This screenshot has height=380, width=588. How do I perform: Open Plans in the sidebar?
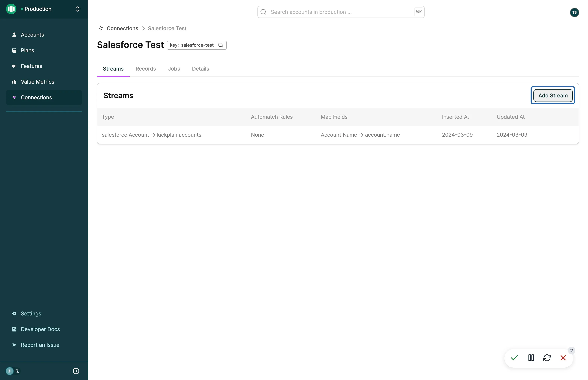[x=44, y=50]
